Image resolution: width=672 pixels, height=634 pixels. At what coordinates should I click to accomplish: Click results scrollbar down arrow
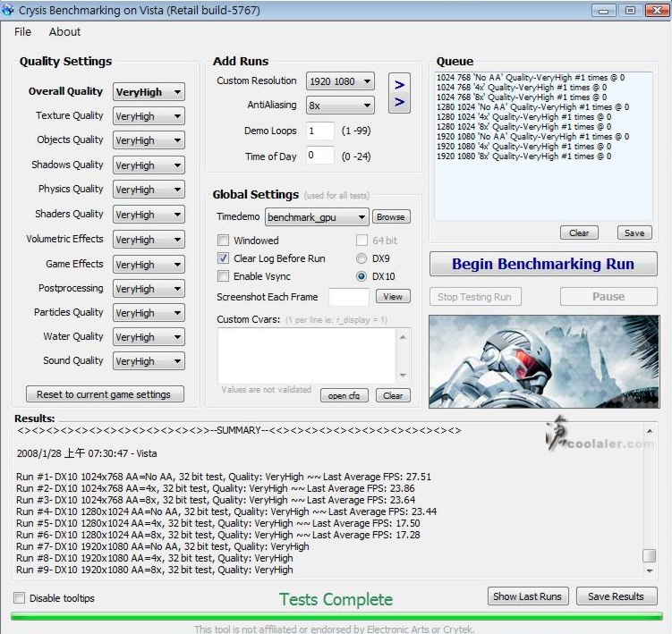point(650,571)
